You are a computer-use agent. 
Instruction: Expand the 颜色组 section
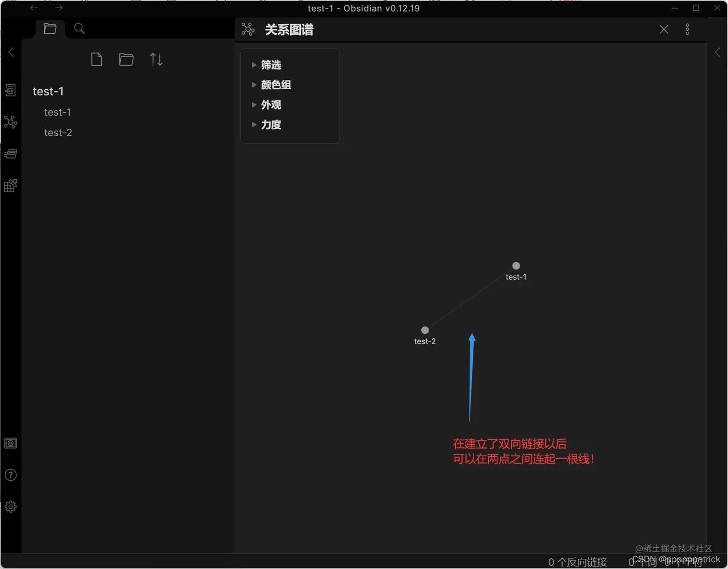coord(276,85)
